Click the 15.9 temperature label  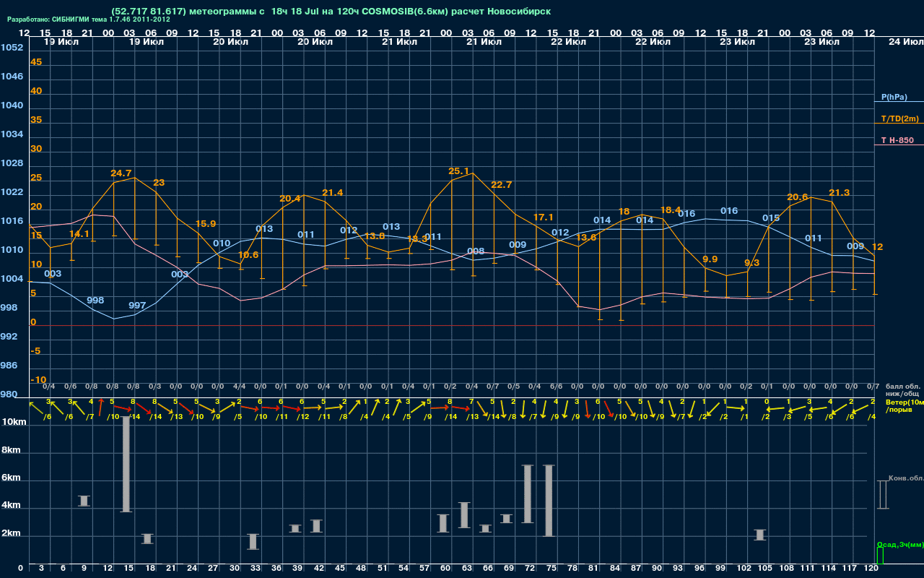click(x=206, y=224)
